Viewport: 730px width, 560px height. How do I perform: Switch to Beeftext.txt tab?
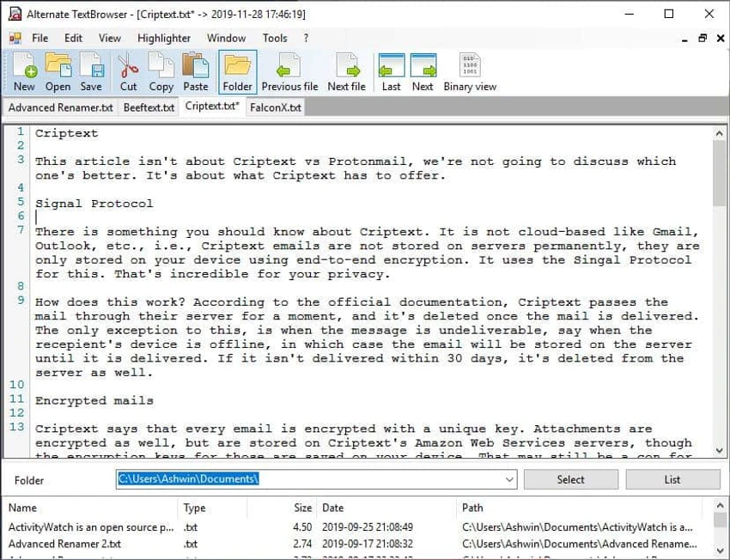point(149,107)
